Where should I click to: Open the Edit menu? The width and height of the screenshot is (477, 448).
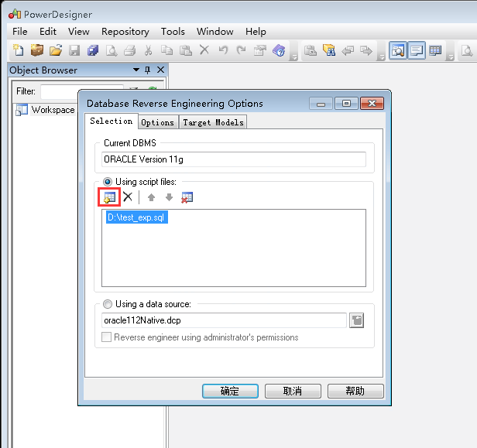click(x=48, y=32)
